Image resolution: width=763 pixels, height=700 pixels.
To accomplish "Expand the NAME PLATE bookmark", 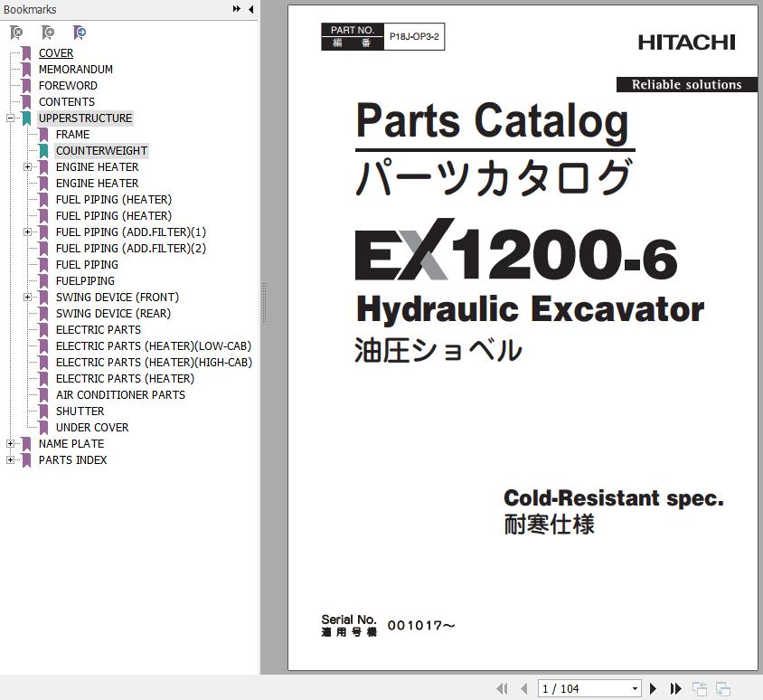I will [10, 444].
